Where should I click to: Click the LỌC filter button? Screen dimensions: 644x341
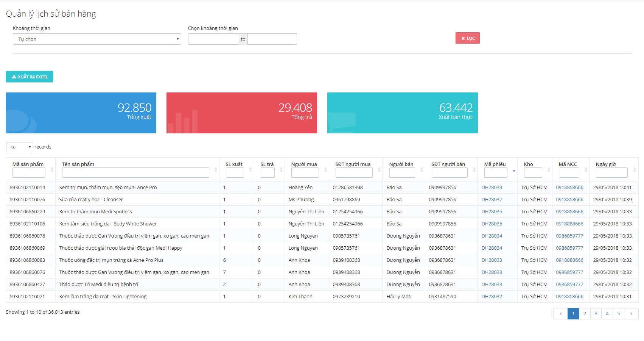click(x=467, y=38)
